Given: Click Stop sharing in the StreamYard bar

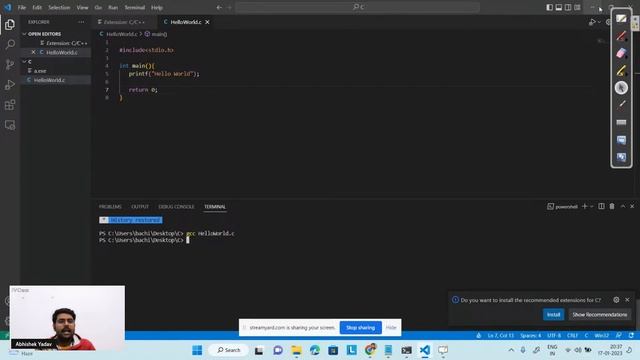Looking at the screenshot, I should click(x=360, y=327).
